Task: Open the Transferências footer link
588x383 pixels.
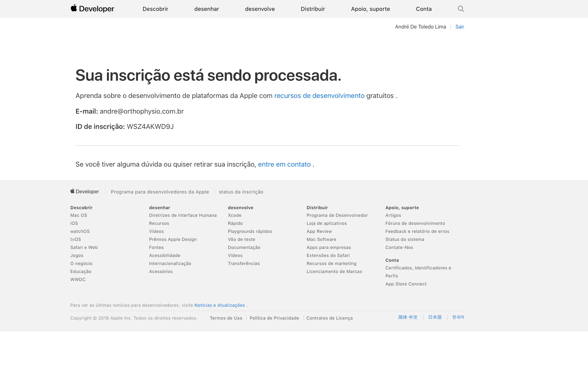Action: [x=244, y=263]
